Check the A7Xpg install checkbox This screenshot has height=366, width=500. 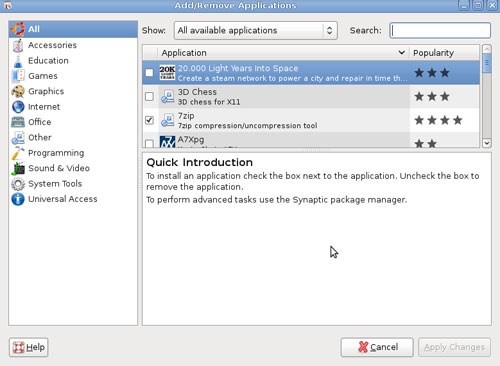149,143
